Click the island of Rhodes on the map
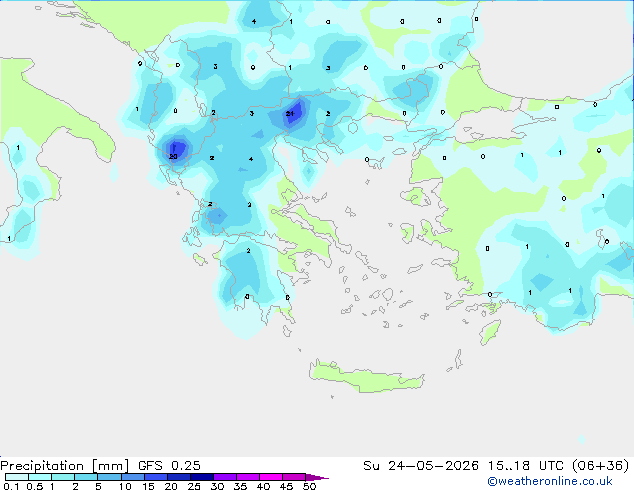This screenshot has width=634, height=490. pos(490,332)
